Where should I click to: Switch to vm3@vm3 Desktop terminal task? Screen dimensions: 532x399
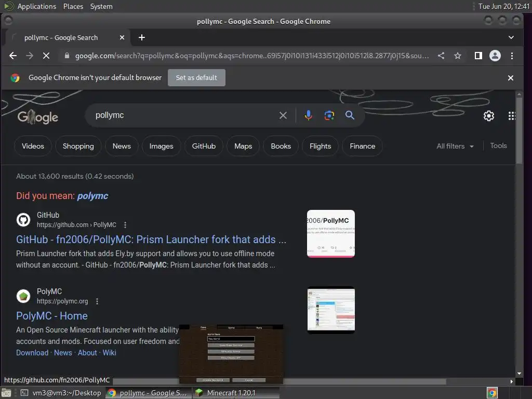coord(61,393)
